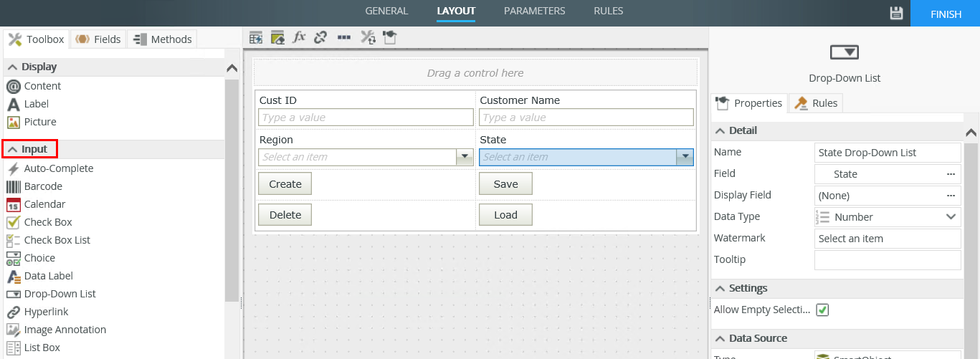Collapse the Settings properties section
Screen dimensions: 980x359
pos(720,288)
